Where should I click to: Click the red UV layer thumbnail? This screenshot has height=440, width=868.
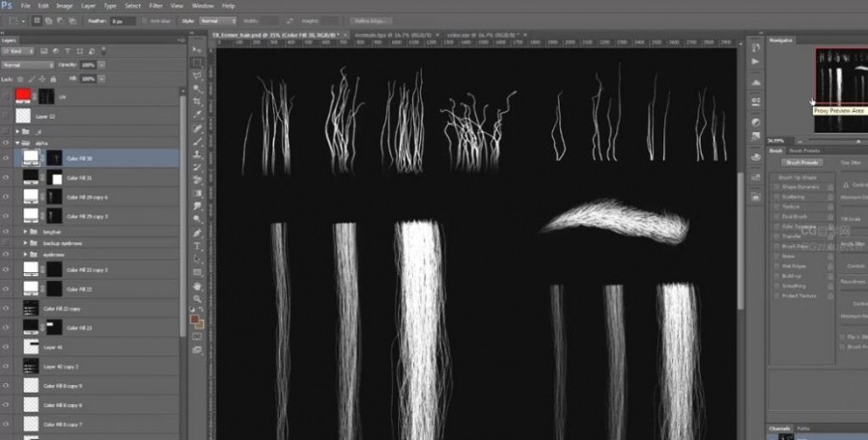[x=23, y=96]
